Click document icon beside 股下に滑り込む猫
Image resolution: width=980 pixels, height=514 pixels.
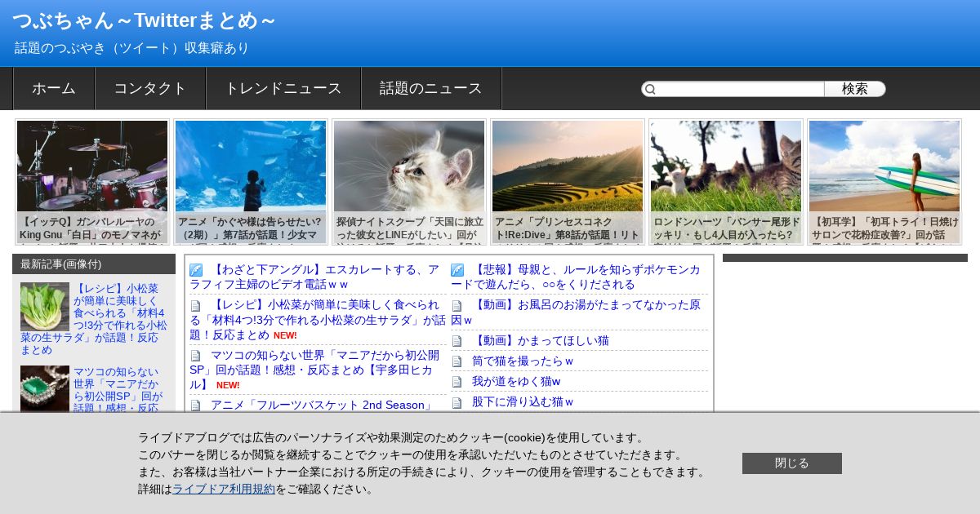pyautogui.click(x=457, y=402)
